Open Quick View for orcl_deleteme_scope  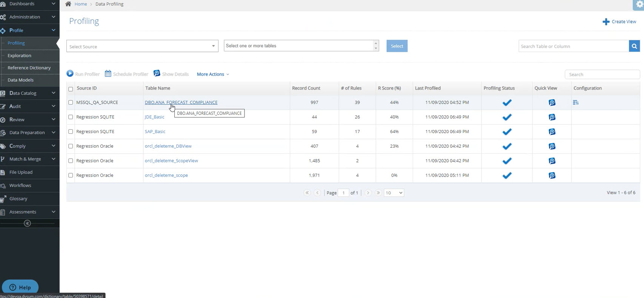click(552, 176)
